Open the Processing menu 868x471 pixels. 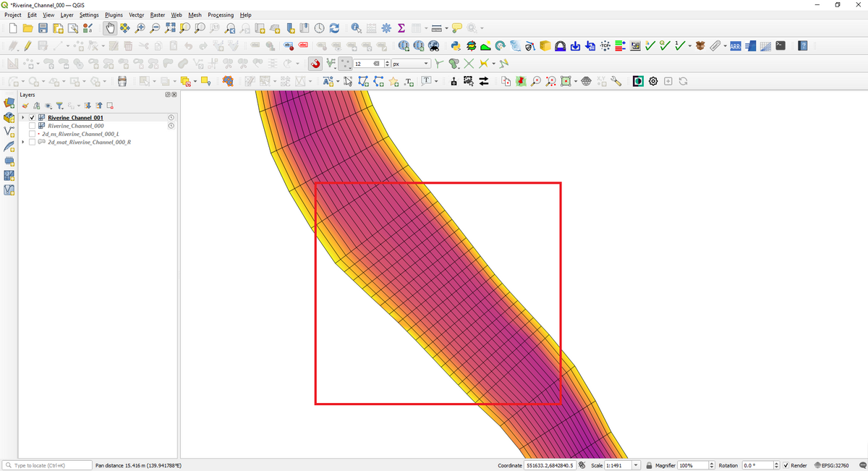(221, 14)
